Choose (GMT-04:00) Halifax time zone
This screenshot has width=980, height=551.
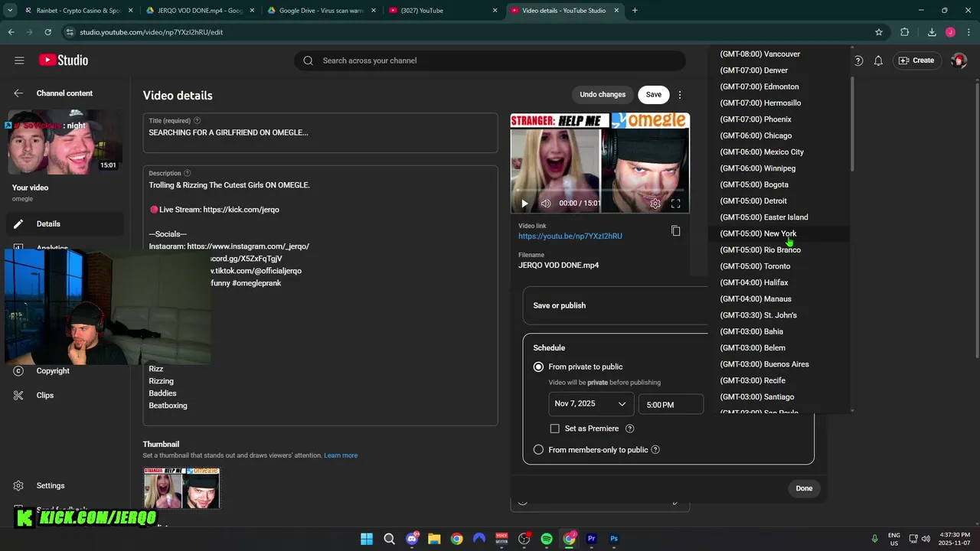pyautogui.click(x=779, y=282)
